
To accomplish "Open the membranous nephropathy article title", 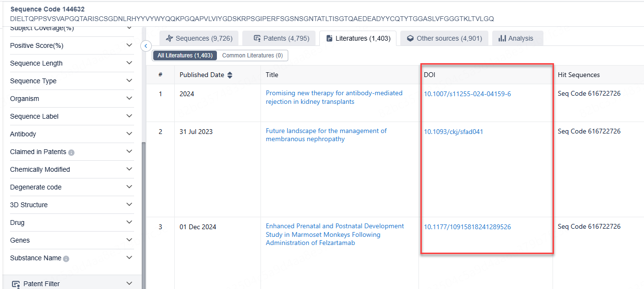I will [x=326, y=135].
